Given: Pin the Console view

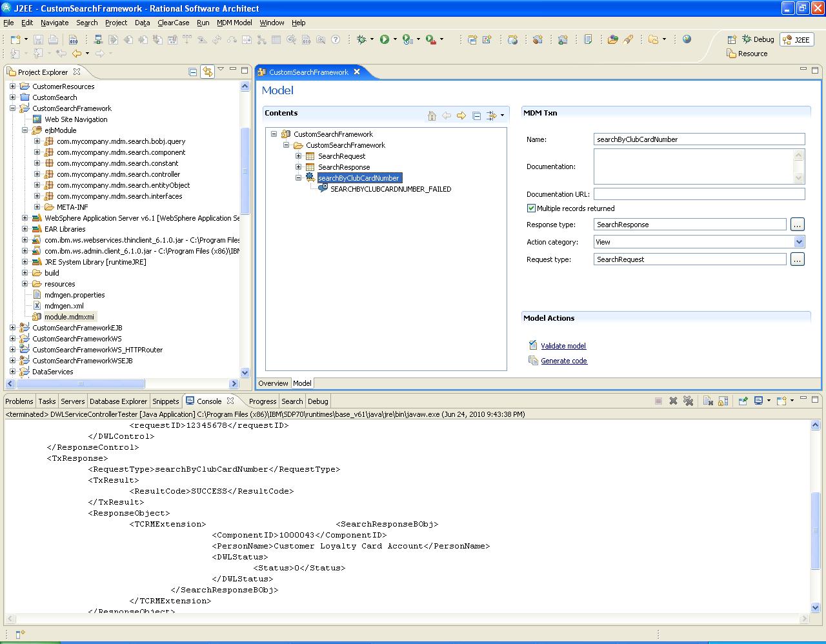Looking at the screenshot, I should [743, 400].
